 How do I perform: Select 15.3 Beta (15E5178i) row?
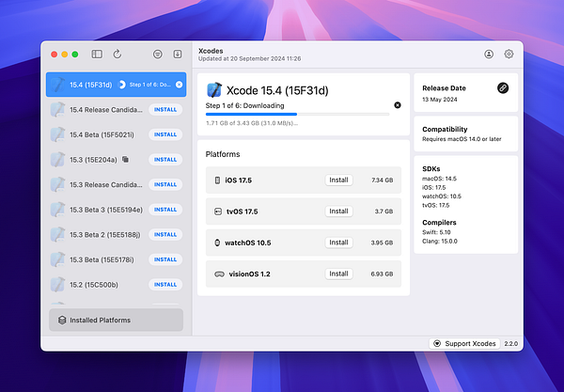[x=116, y=259]
